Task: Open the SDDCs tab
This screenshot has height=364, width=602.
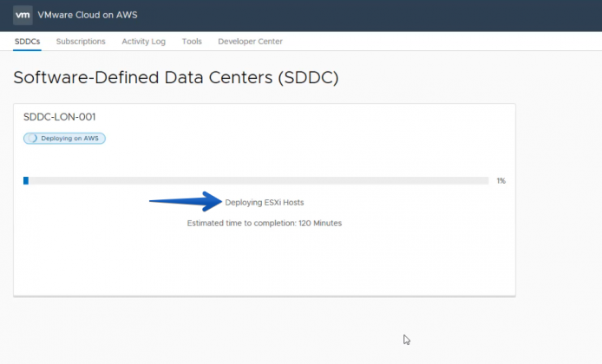Action: click(x=27, y=42)
